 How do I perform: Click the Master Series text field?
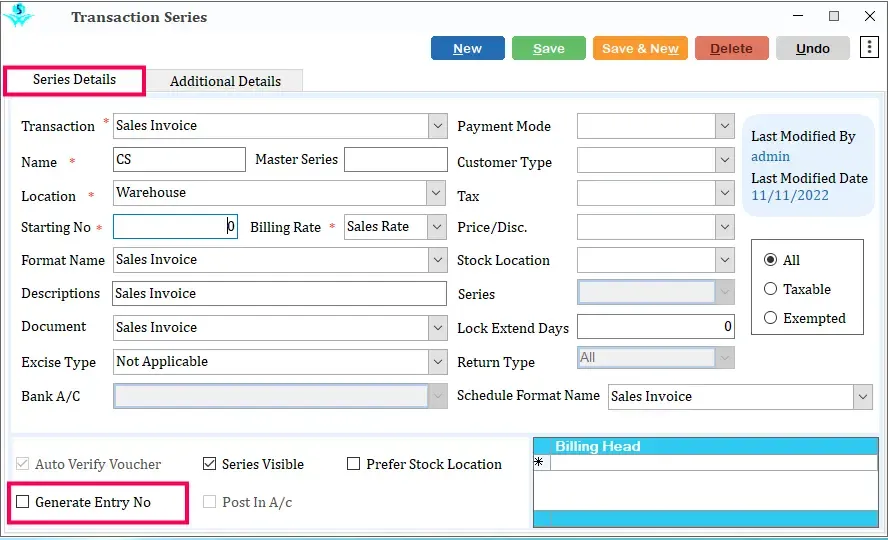click(x=395, y=160)
